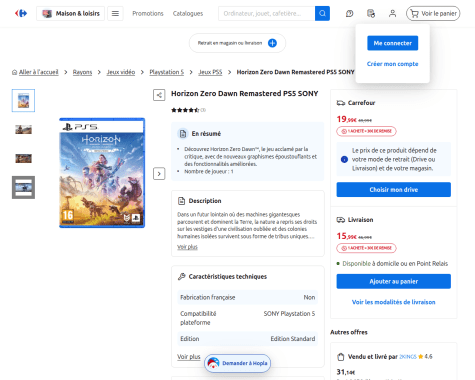Expand description with Voir plus
The image size is (475, 380).
pos(187,247)
